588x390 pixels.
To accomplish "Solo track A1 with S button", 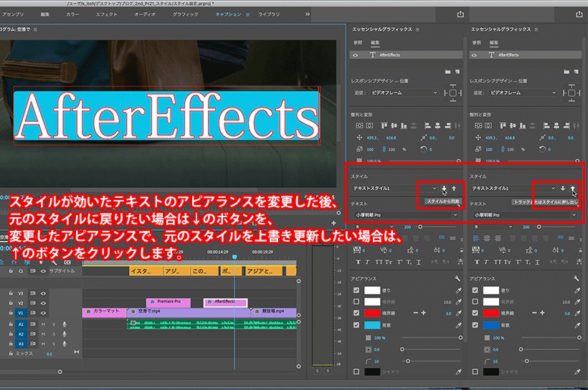I will tap(54, 324).
